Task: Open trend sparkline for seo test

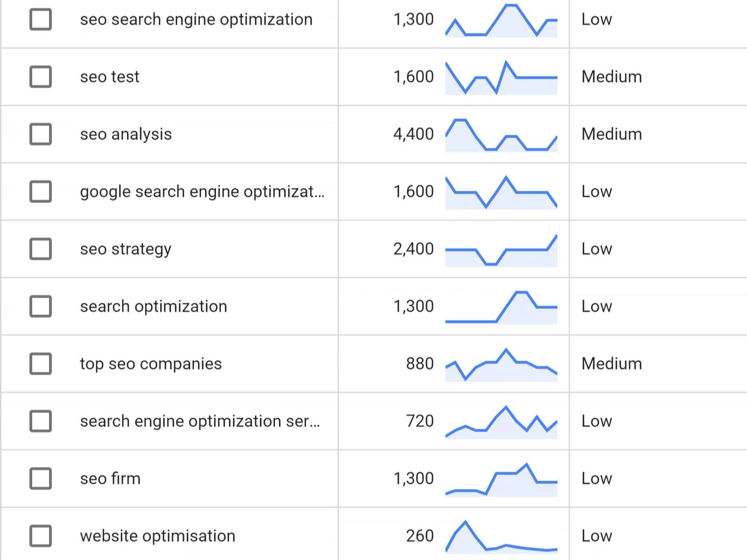Action: click(501, 77)
